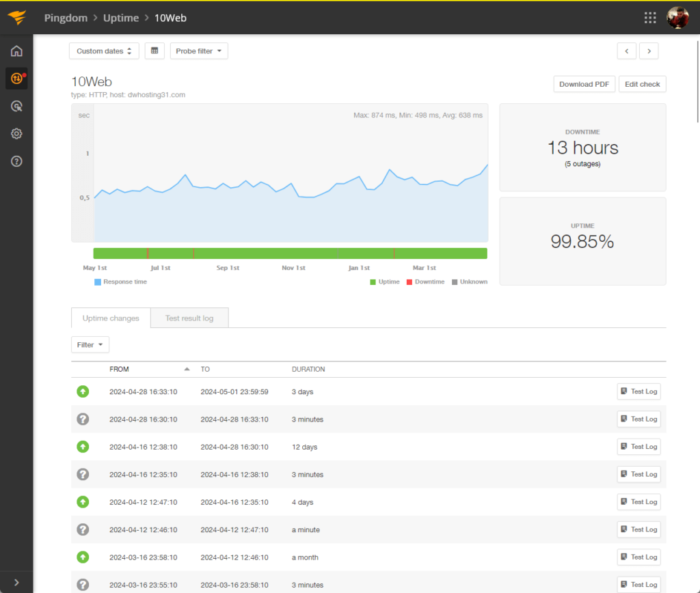
Task: Click unknown status icon for 2024-04-28 16:30:10
Action: tap(83, 419)
